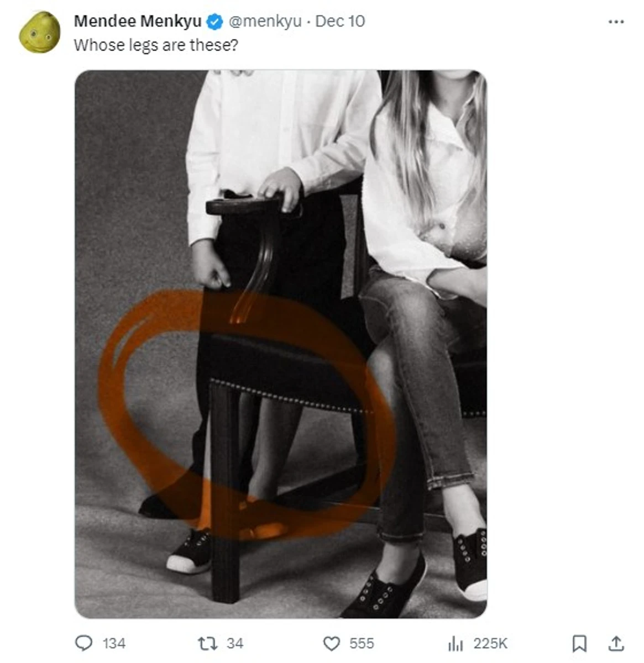Open Mendee Menkyu's profile name link

[x=138, y=22]
